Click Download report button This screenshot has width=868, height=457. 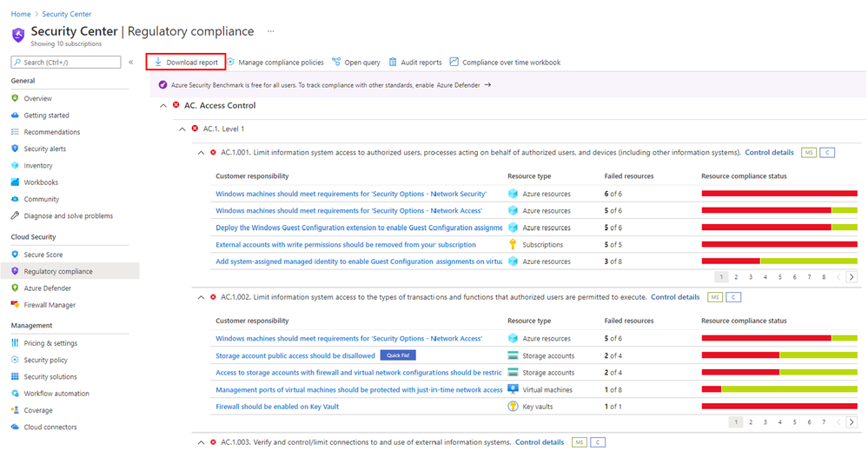(186, 62)
